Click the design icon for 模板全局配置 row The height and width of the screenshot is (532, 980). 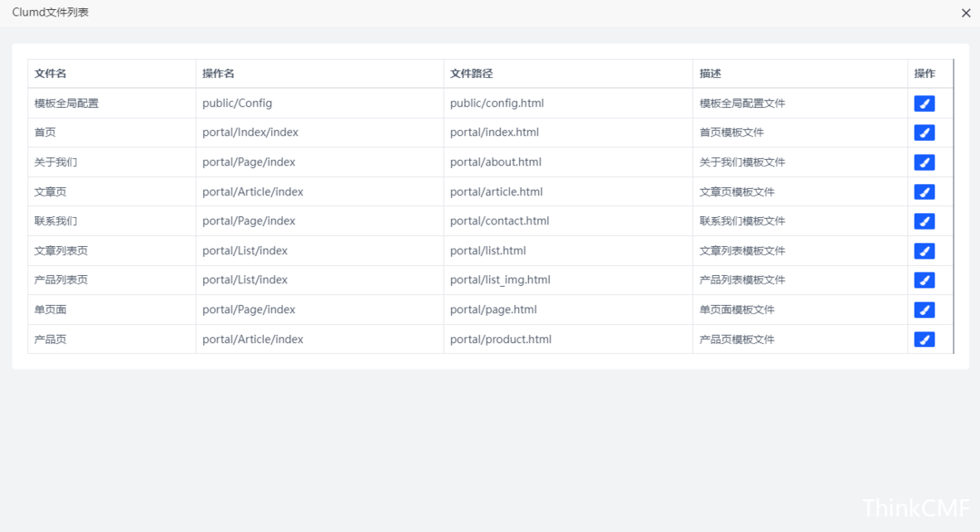pyautogui.click(x=924, y=103)
